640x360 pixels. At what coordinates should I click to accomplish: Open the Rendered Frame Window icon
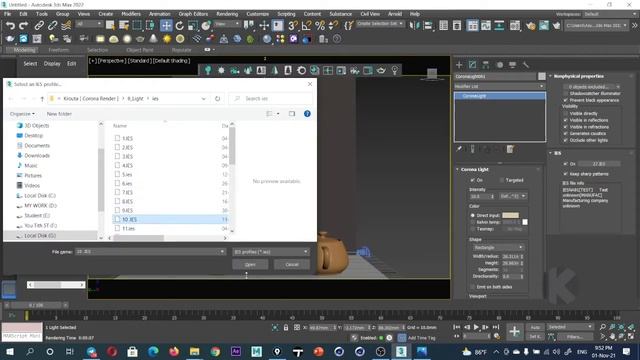pyautogui.click(x=544, y=25)
